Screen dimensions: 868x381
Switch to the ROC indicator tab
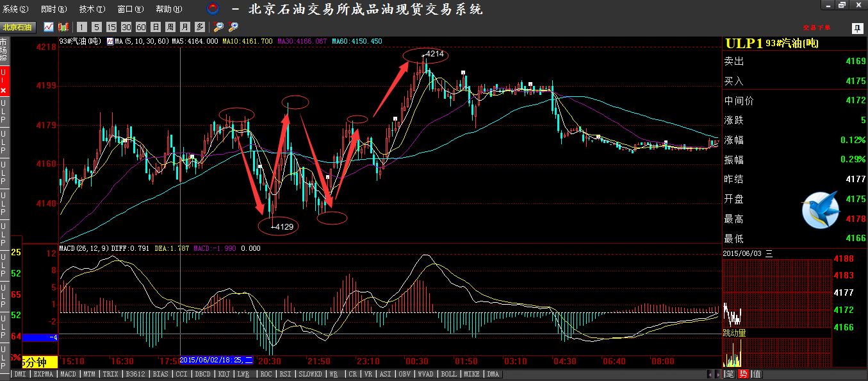click(266, 374)
